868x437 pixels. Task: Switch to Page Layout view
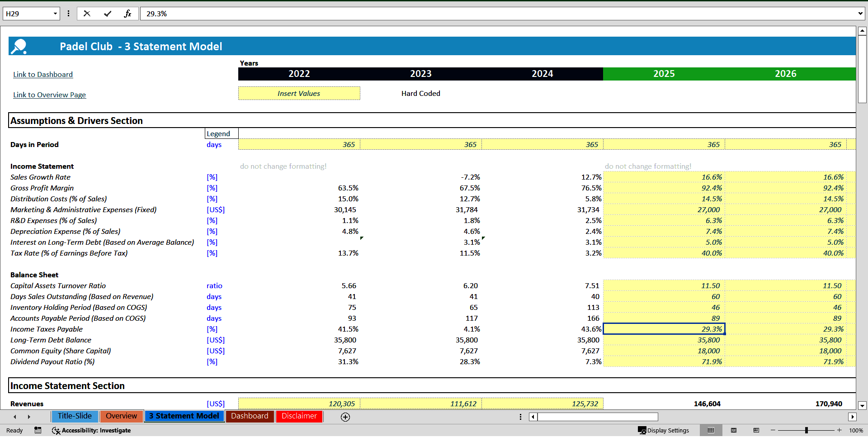[x=734, y=430]
